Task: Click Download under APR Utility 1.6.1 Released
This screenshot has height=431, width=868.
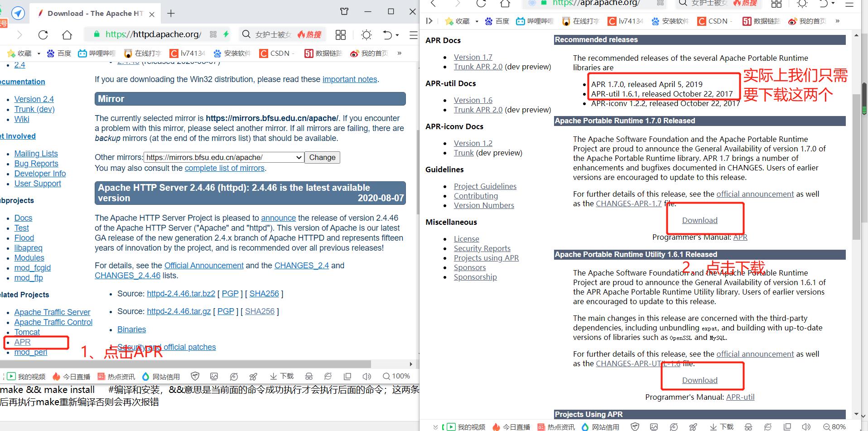Action: [x=700, y=380]
